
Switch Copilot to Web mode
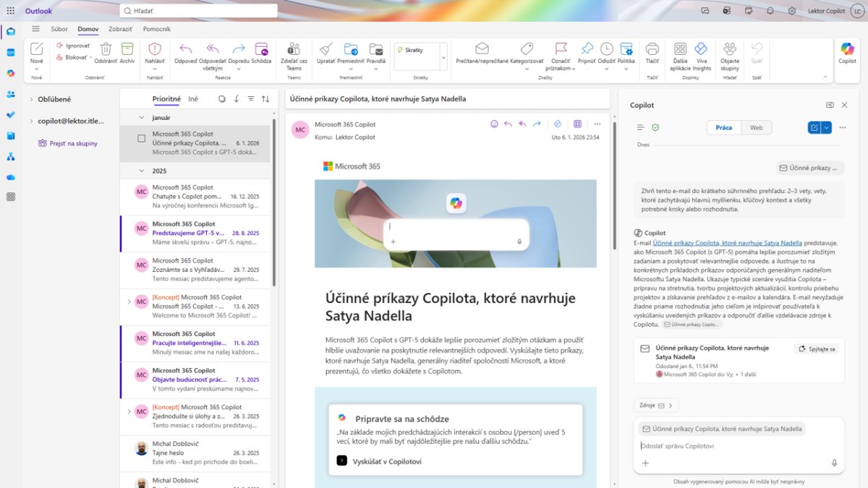pyautogui.click(x=756, y=127)
